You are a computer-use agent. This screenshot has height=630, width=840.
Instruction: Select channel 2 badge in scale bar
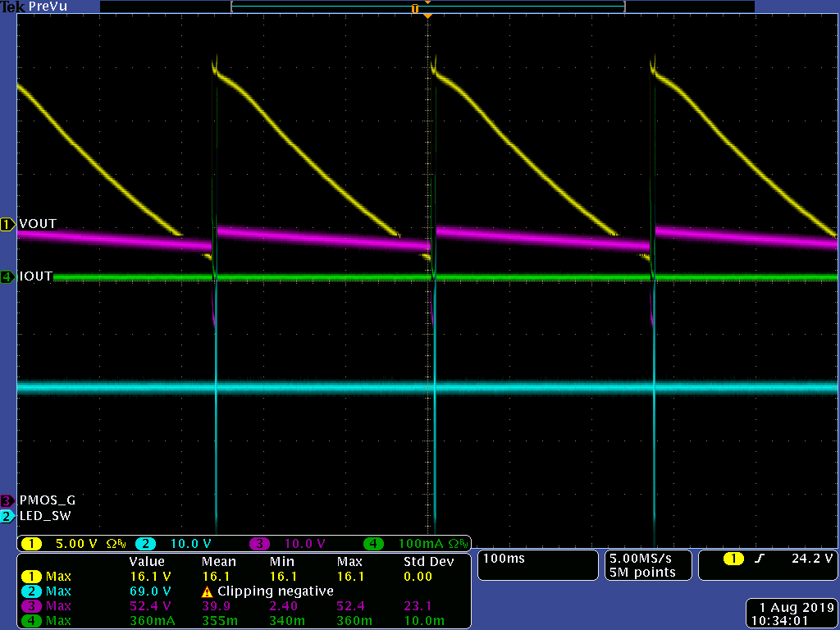[x=146, y=544]
